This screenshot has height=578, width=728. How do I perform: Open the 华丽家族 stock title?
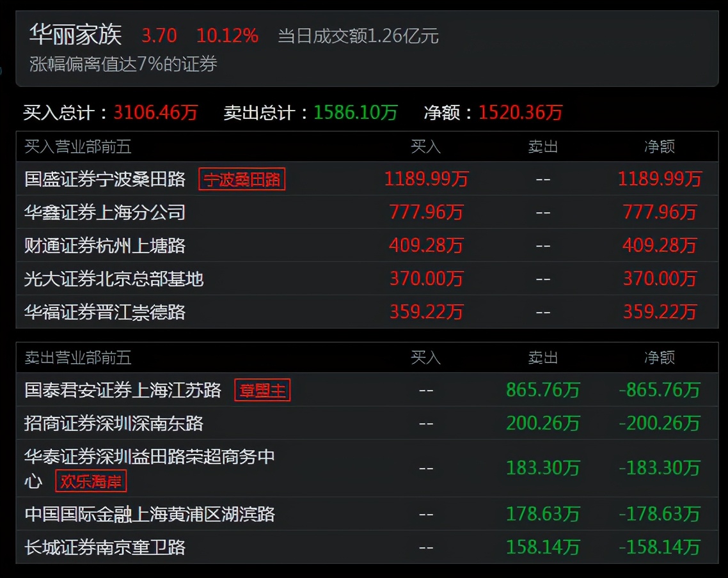point(75,35)
